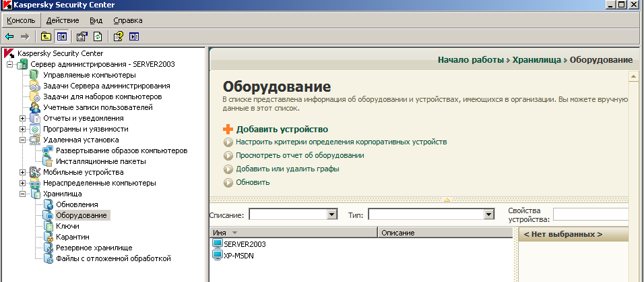Click the Карантин storage icon
Screen dimensions: 644x282
click(x=48, y=237)
